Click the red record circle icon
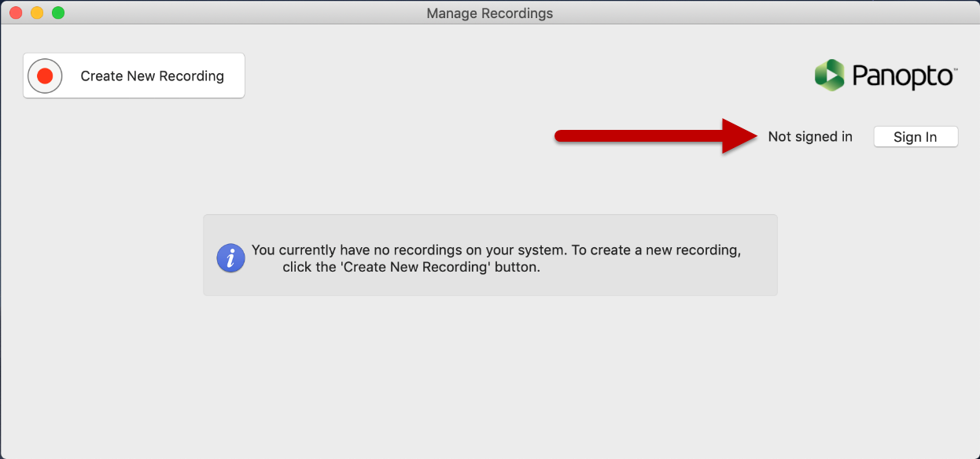This screenshot has width=980, height=459. (x=45, y=76)
